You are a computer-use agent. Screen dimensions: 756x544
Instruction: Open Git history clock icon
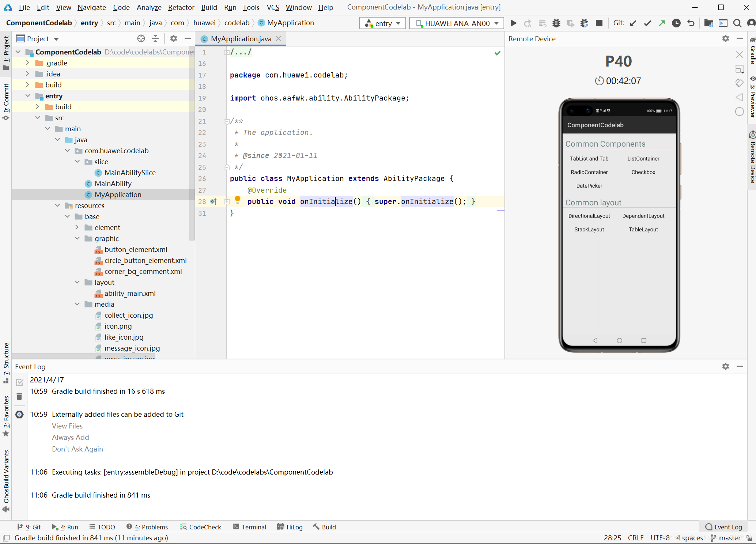[676, 23]
